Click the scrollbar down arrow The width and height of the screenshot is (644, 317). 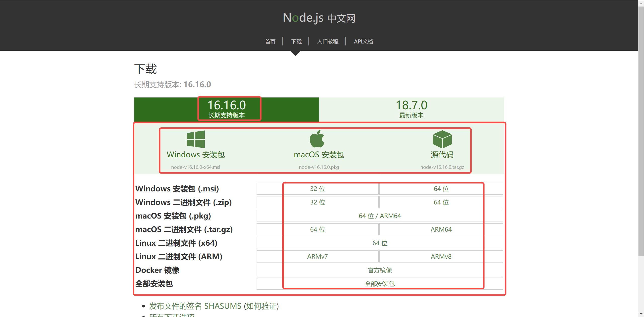coord(641,314)
